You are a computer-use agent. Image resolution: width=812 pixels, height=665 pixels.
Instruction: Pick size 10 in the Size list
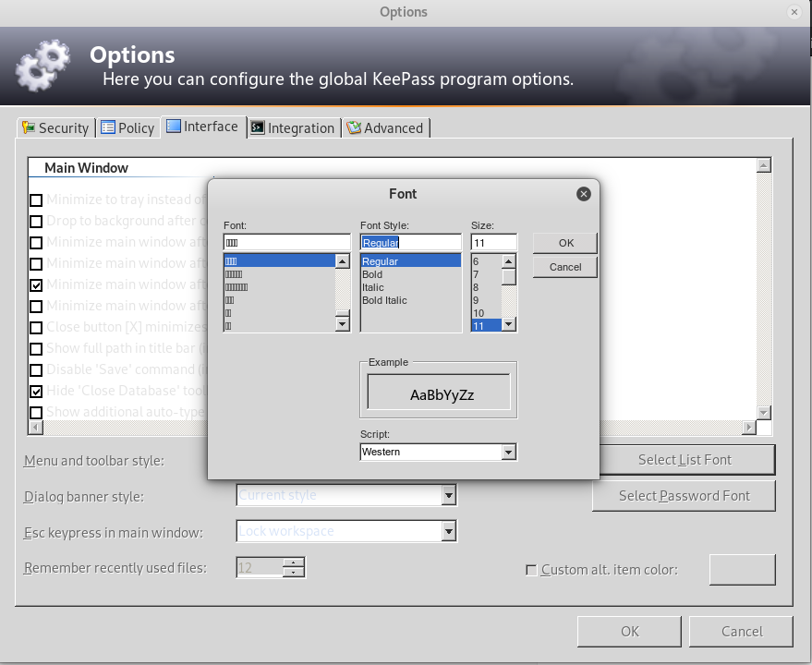486,313
